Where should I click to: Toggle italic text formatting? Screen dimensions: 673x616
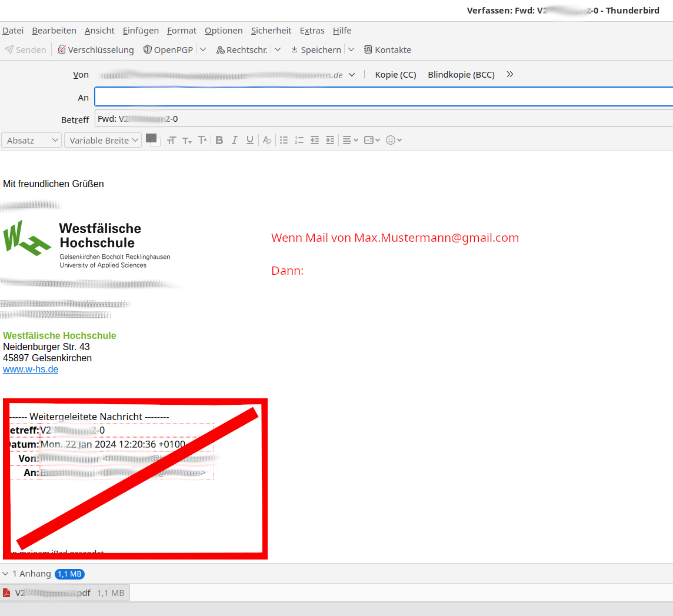(x=235, y=140)
